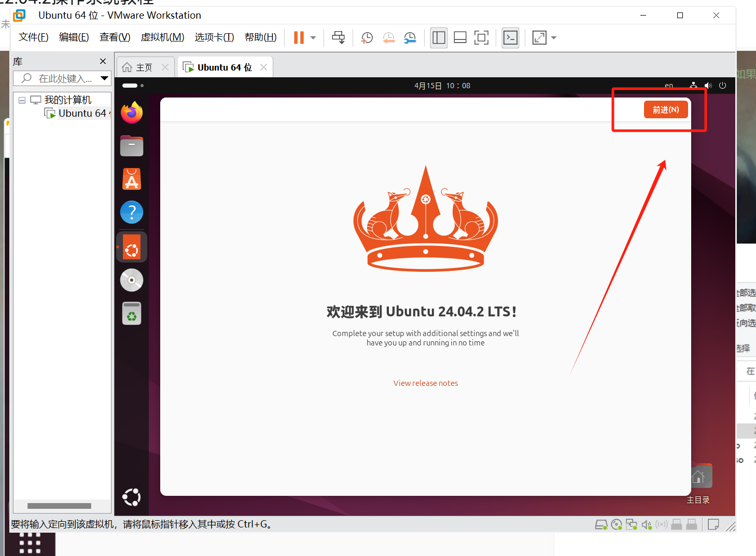Click the first printer status bar icon
Screen dimensions: 756x556
pyautogui.click(x=677, y=525)
